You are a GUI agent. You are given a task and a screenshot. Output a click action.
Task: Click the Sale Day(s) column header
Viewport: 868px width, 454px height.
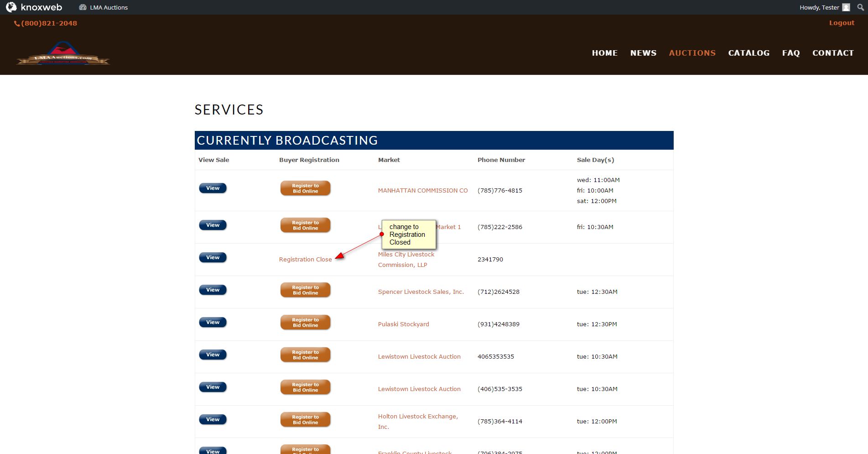click(595, 160)
